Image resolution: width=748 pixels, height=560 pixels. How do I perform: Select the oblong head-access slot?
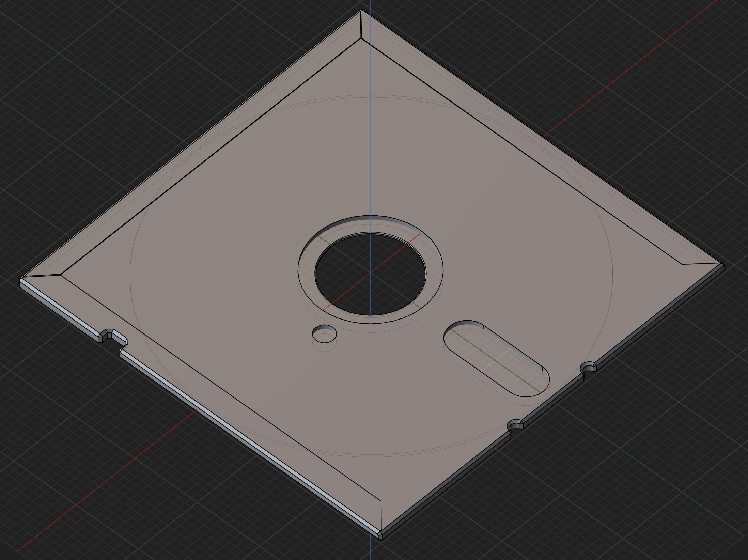click(x=496, y=358)
